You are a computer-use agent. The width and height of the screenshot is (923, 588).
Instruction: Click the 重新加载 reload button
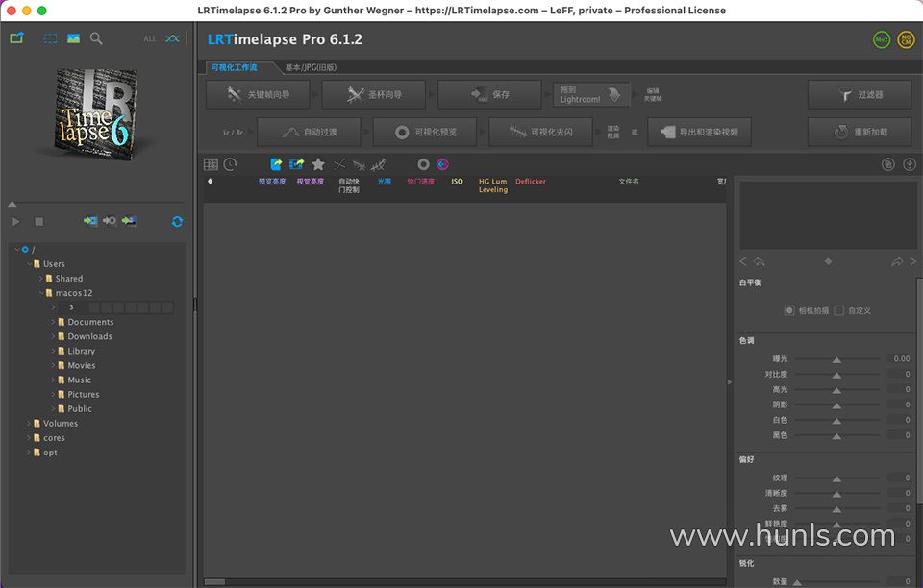point(860,132)
